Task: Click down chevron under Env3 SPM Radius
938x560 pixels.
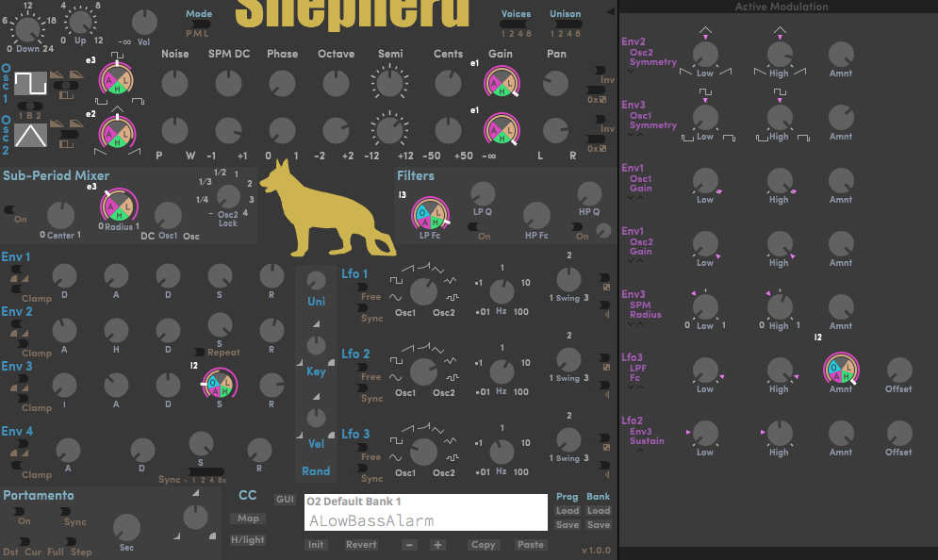Action: [631, 323]
